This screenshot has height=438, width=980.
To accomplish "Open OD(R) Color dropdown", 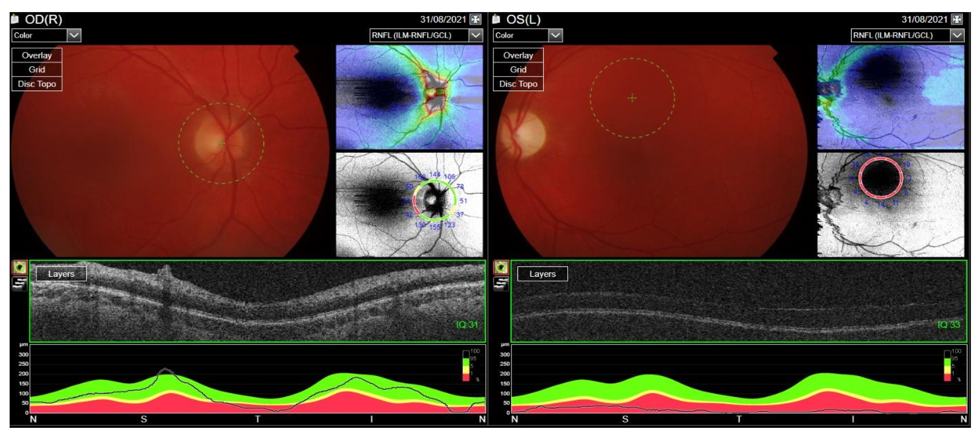I will click(74, 35).
